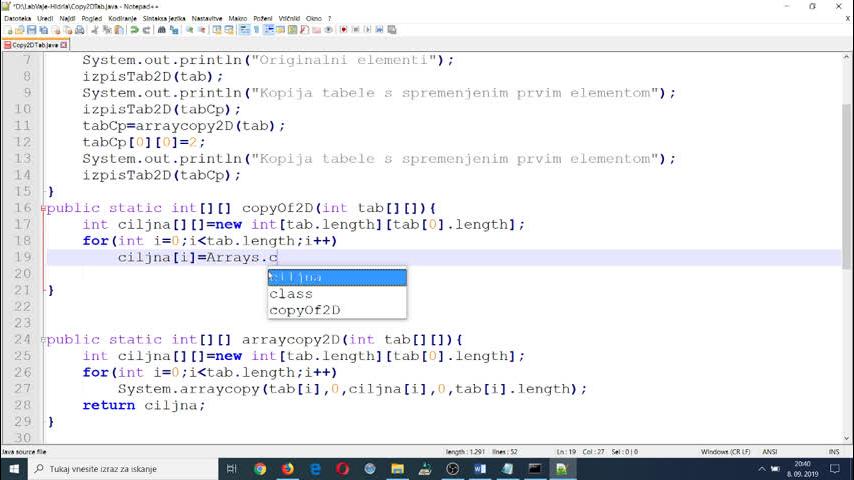Zoom out using the toolbar icon
854x480 pixels.
[x=202, y=29]
